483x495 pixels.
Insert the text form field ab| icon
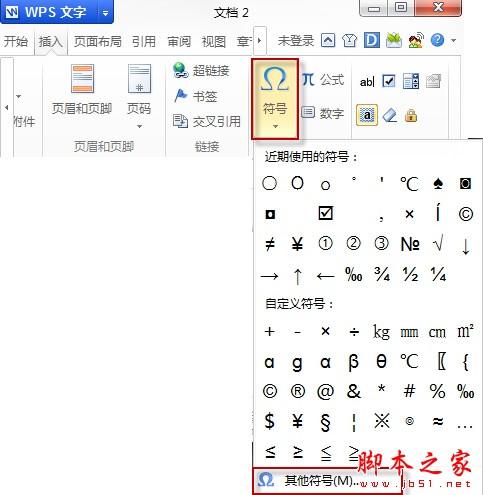click(367, 82)
